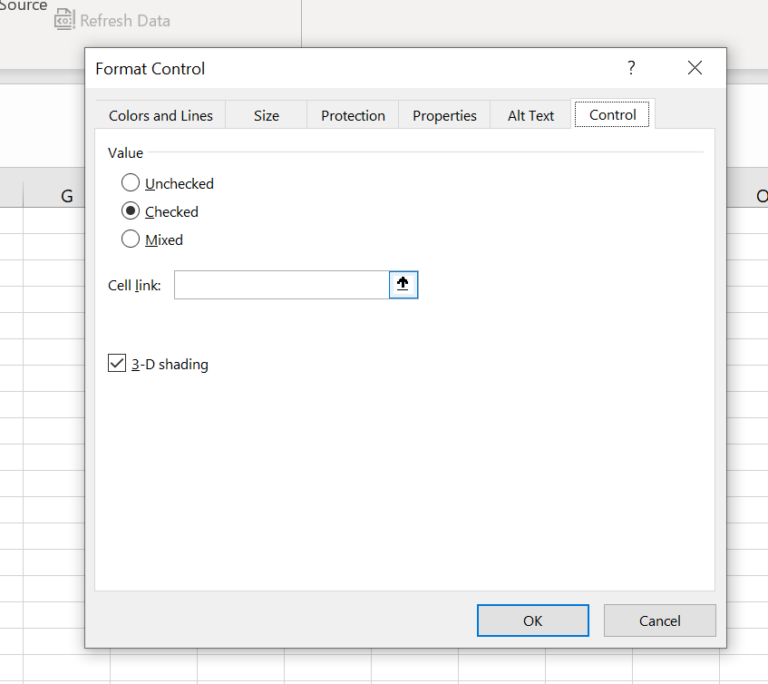768x684 pixels.
Task: Click the Cancel button
Action: pos(659,620)
